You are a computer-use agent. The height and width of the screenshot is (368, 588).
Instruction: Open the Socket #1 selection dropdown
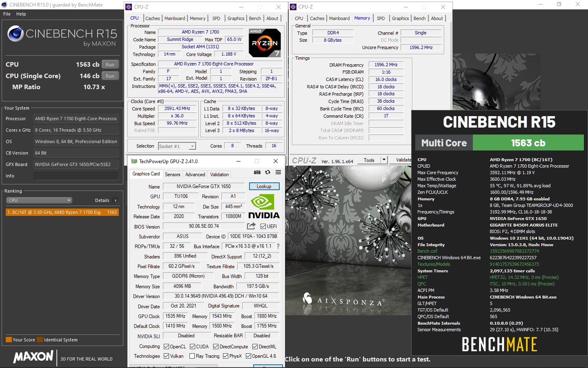click(192, 146)
